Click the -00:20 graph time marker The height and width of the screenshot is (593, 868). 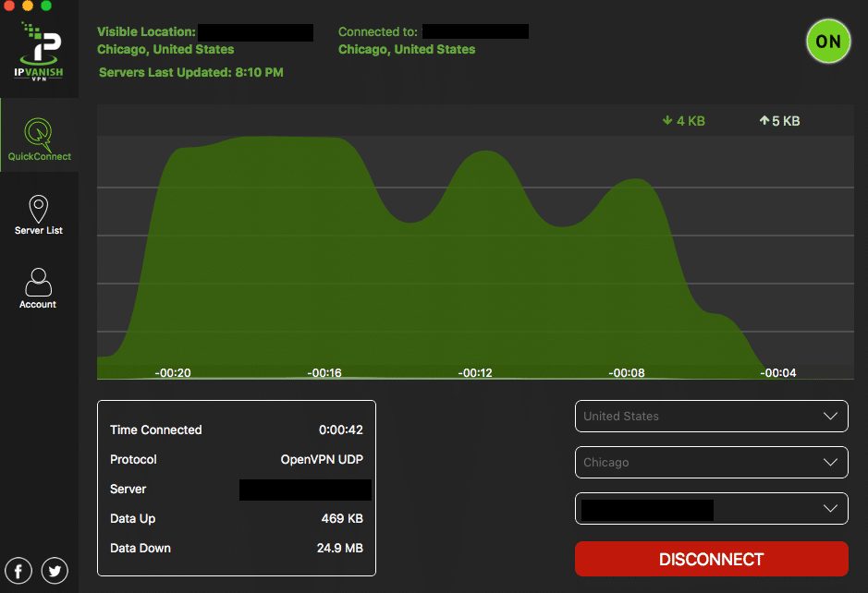(x=173, y=373)
